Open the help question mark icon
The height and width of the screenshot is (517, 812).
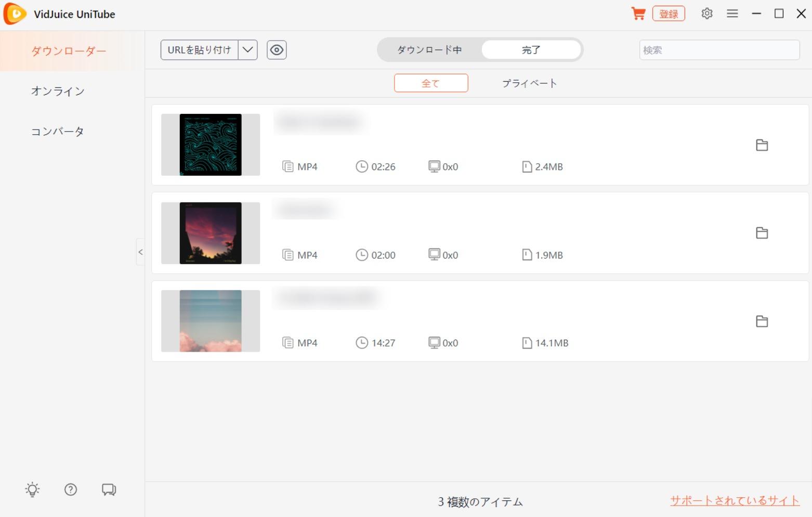point(71,489)
